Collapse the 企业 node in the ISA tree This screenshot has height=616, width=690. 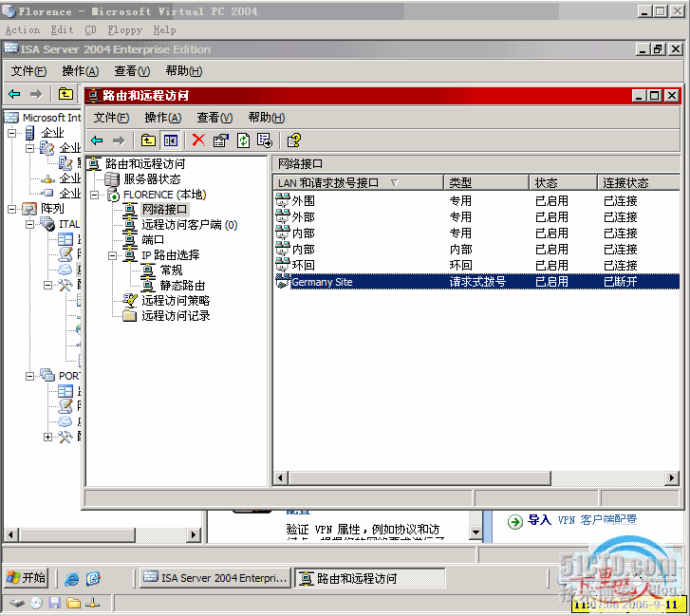(12, 133)
